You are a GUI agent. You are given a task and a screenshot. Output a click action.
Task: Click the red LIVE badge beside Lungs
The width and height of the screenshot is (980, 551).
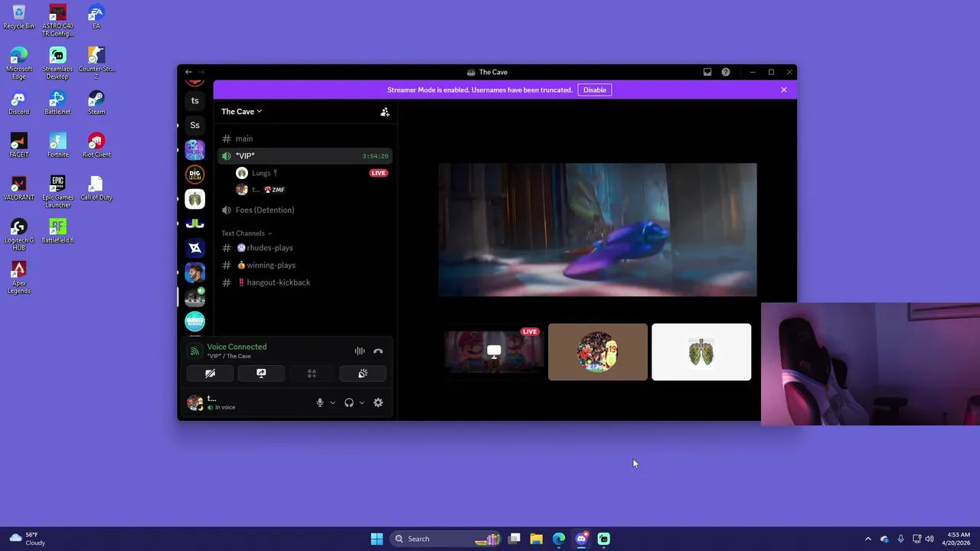click(378, 173)
